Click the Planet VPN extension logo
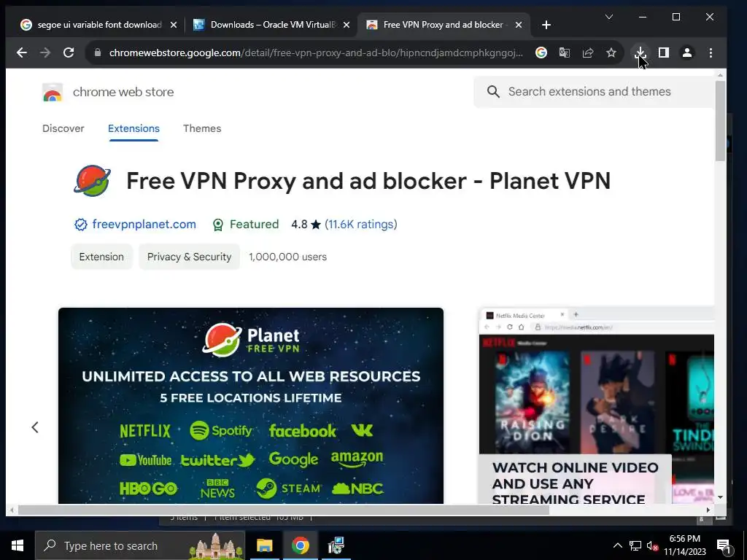Screen dimensions: 747x560 pyautogui.click(x=93, y=181)
